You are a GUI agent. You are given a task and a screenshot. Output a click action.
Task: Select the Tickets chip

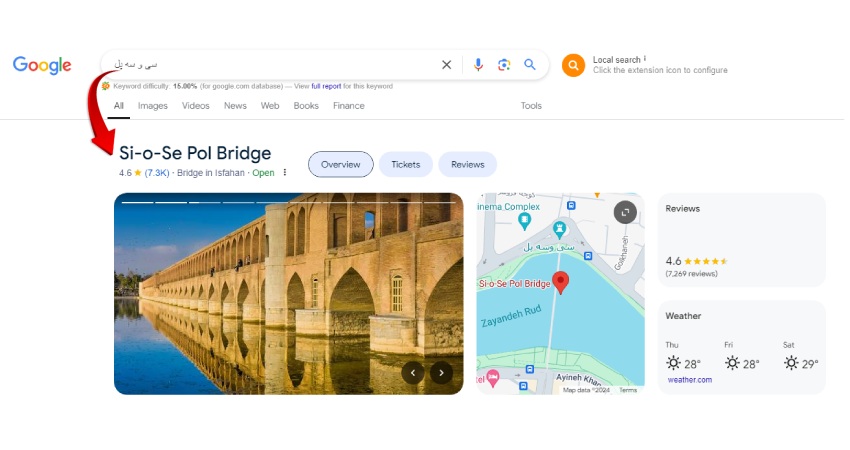click(x=405, y=164)
